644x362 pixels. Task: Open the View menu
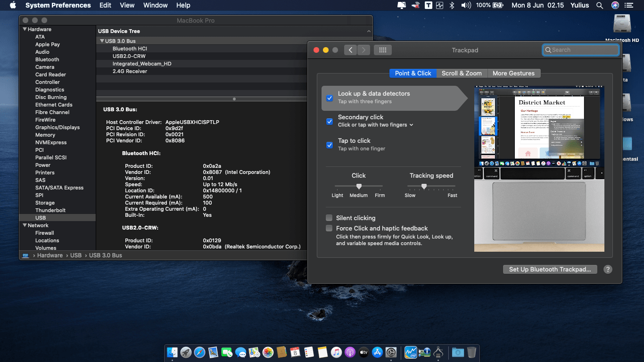pos(127,5)
